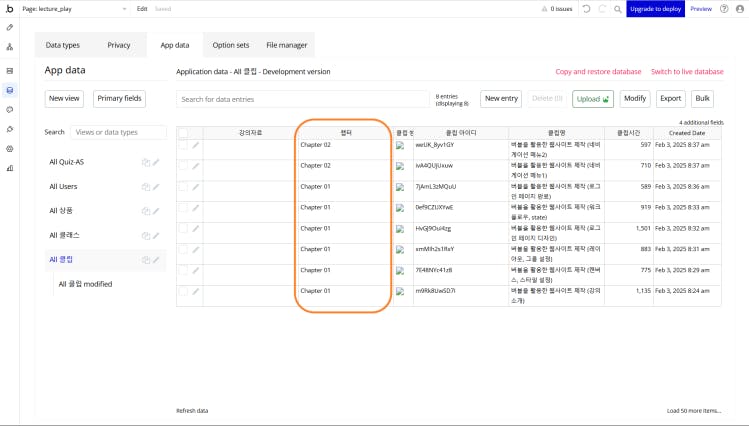Screen dimensions: 749x426
Task: Check the row checkbox for entry 0ef9CZUXYwE
Action: pos(183,207)
